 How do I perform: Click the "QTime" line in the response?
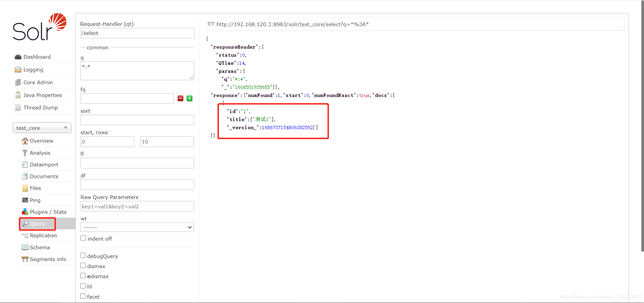click(x=231, y=63)
